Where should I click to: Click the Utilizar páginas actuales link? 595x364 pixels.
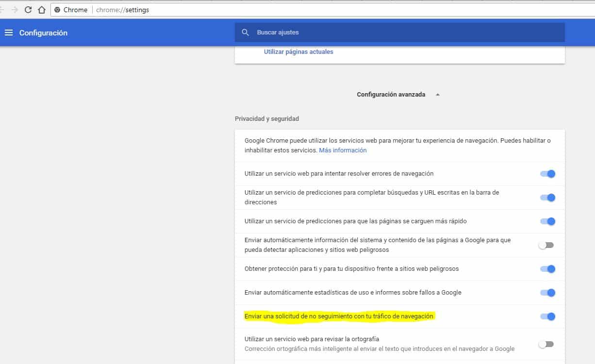click(298, 51)
